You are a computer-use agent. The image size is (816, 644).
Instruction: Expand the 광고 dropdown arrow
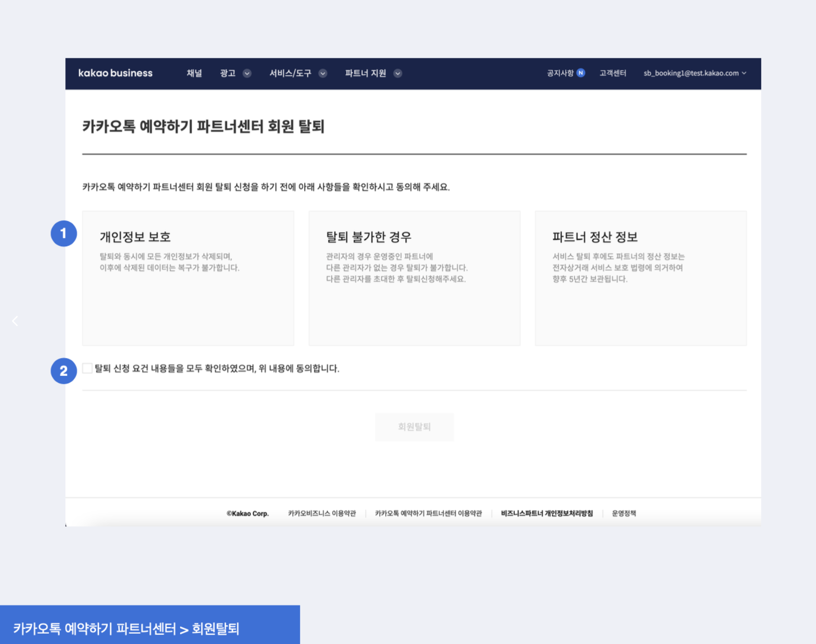pyautogui.click(x=247, y=74)
